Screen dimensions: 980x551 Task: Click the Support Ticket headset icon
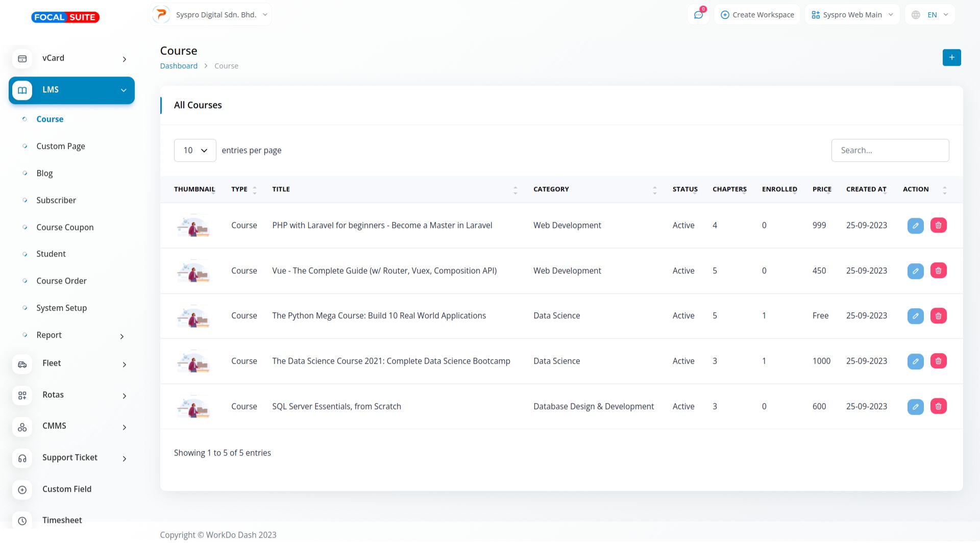(x=22, y=459)
